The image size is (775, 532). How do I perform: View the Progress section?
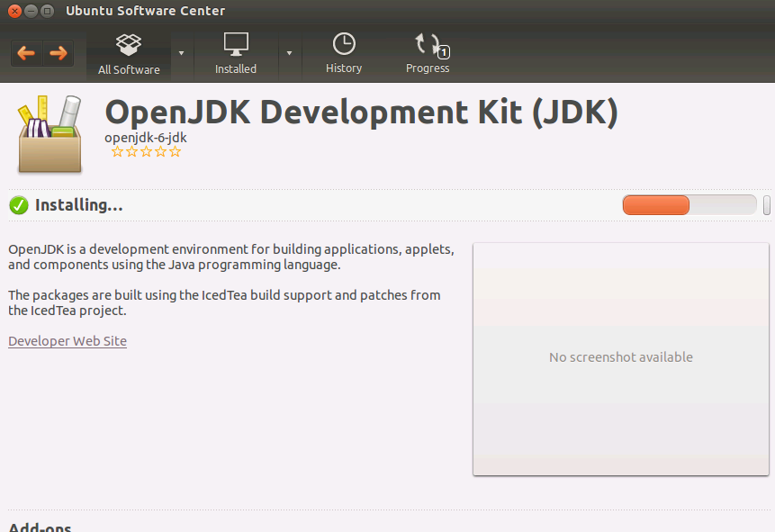point(428,53)
